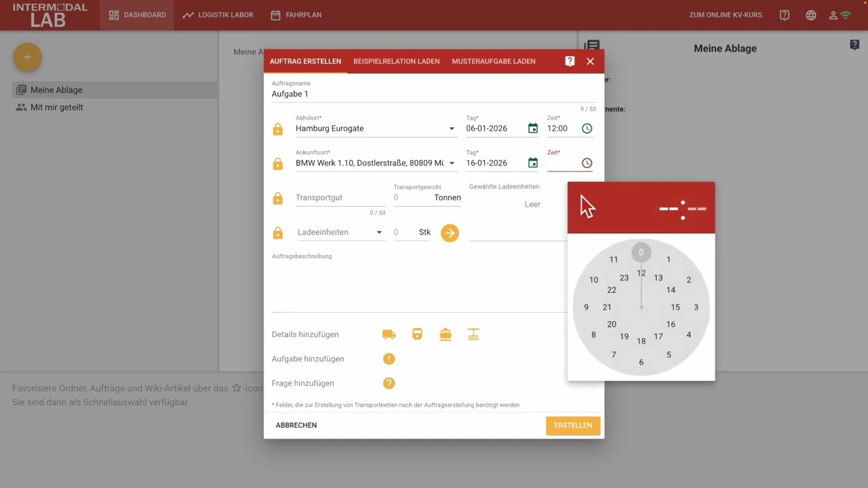
Task: Click the orange arrow add Ladeeinheiten button
Action: (x=450, y=232)
